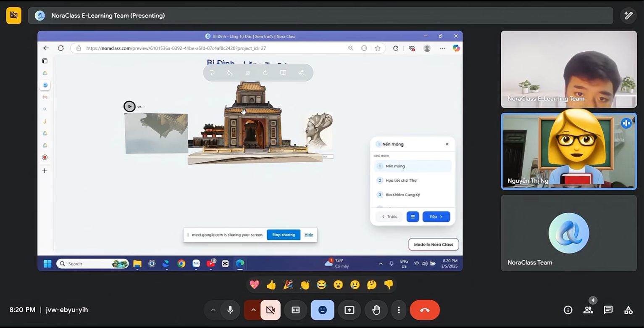Toggle the emoji reactions bar button

click(x=323, y=310)
